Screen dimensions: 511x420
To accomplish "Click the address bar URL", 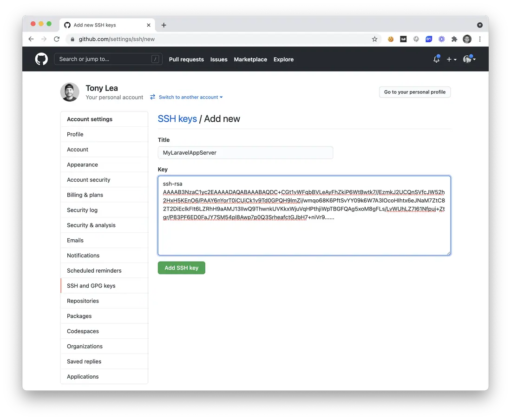I will point(117,39).
